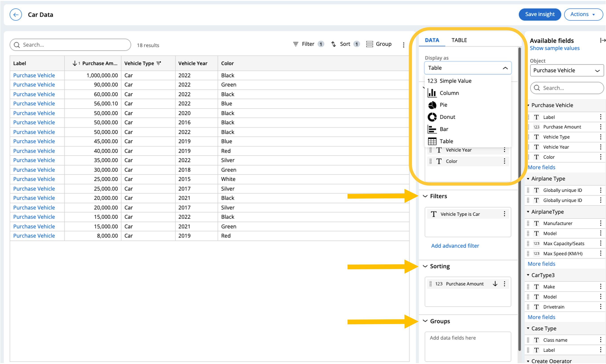Image resolution: width=606 pixels, height=364 pixels.
Task: Collapse the Sorting section
Action: click(x=425, y=266)
